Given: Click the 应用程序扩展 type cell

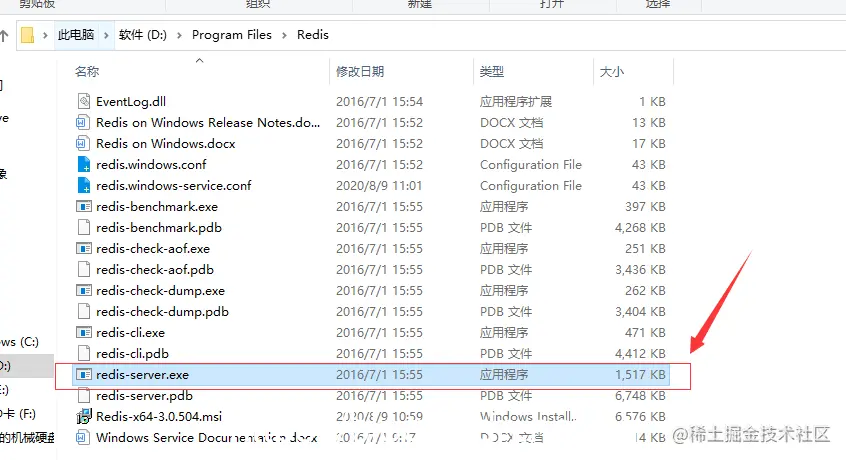Looking at the screenshot, I should coord(516,101).
